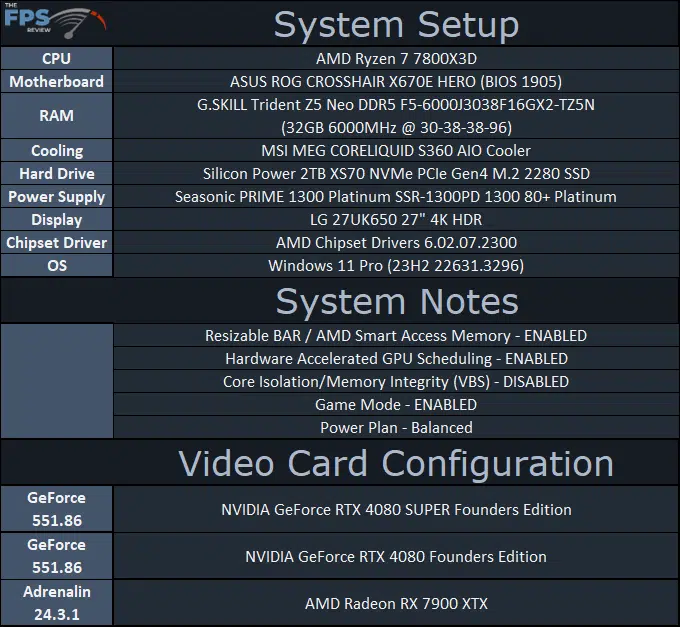
Task: Select 'Seasonic PRIME 1300 Platinum' cell
Action: pyautogui.click(x=396, y=196)
